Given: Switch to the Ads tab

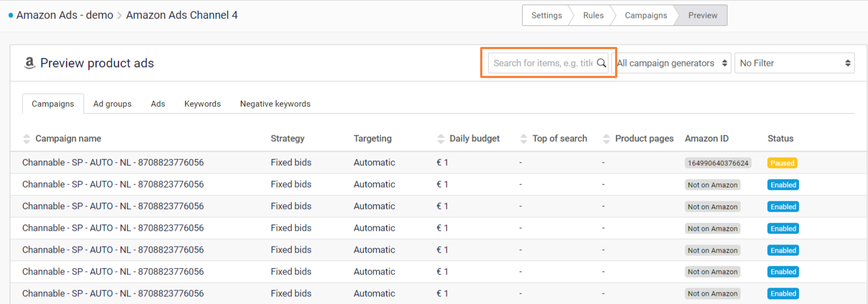Looking at the screenshot, I should click(x=158, y=104).
